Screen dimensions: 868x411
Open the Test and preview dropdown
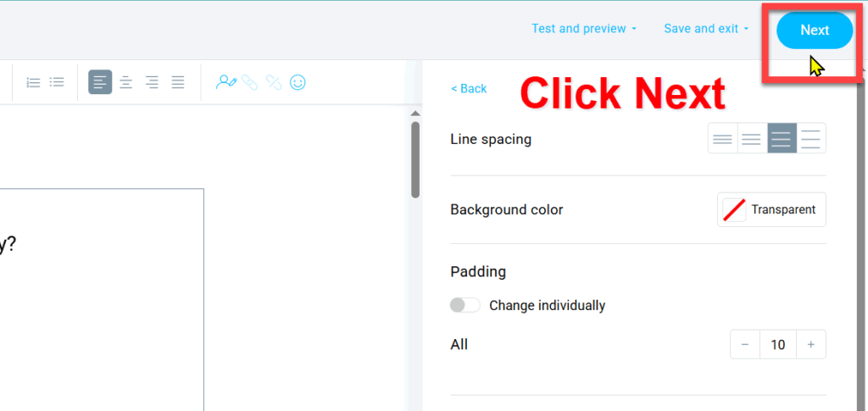[x=584, y=29]
